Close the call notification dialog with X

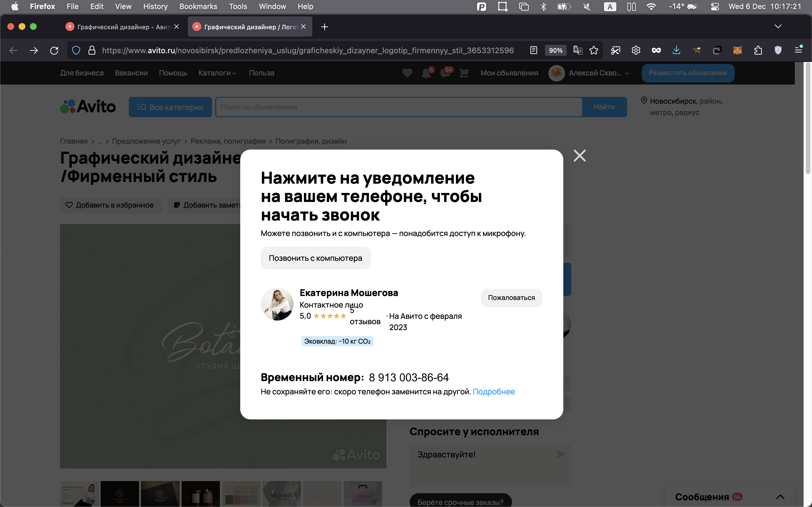(x=579, y=155)
